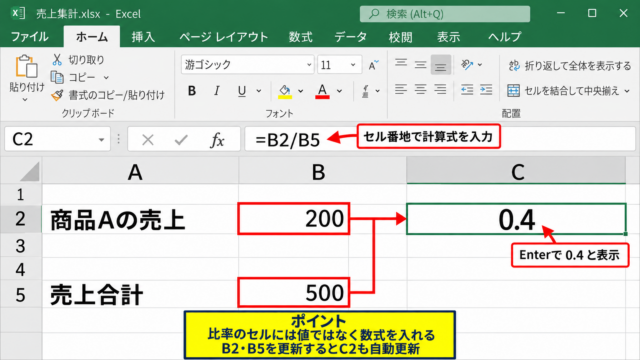Select row 2 header
Viewport: 640px width, 360px height.
[x=21, y=219]
